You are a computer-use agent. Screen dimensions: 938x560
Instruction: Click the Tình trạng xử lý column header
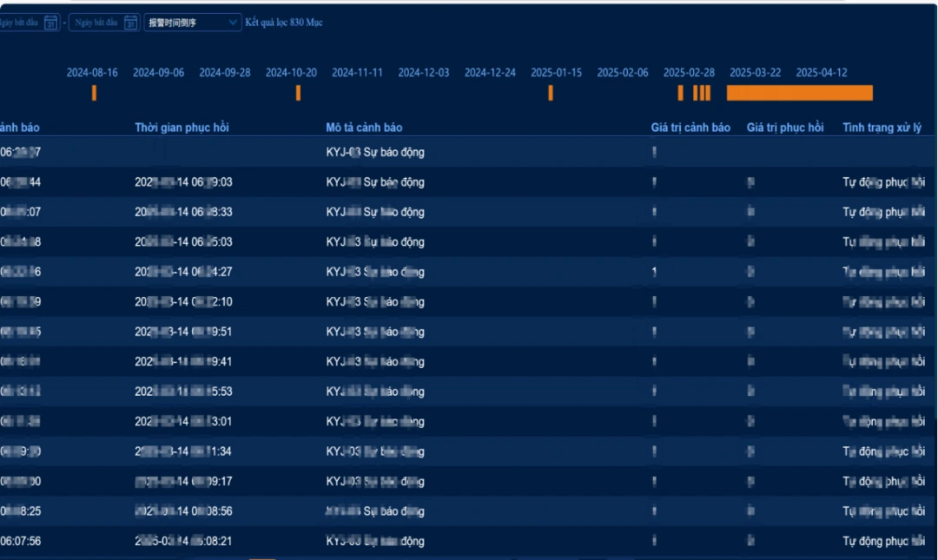[x=882, y=128]
